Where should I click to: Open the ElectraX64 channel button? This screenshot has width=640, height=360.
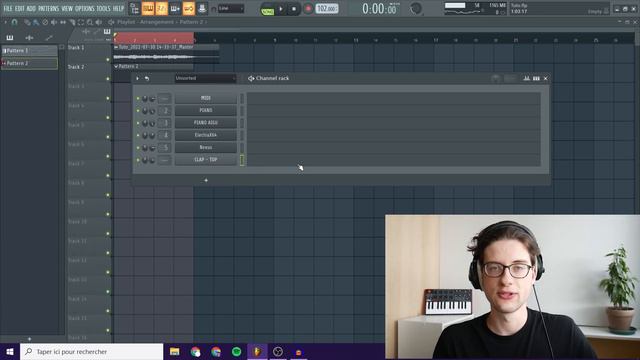[206, 135]
